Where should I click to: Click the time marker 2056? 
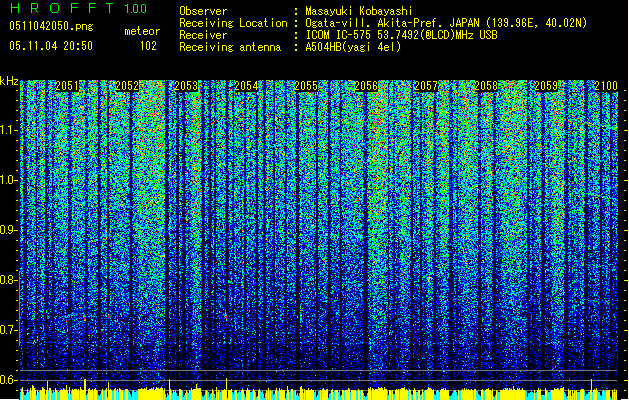366,86
